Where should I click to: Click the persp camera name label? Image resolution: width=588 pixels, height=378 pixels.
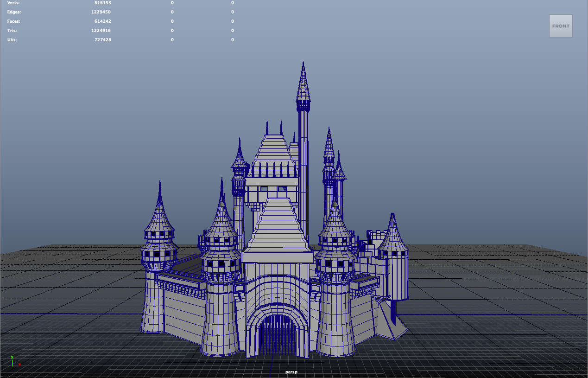[x=291, y=372]
